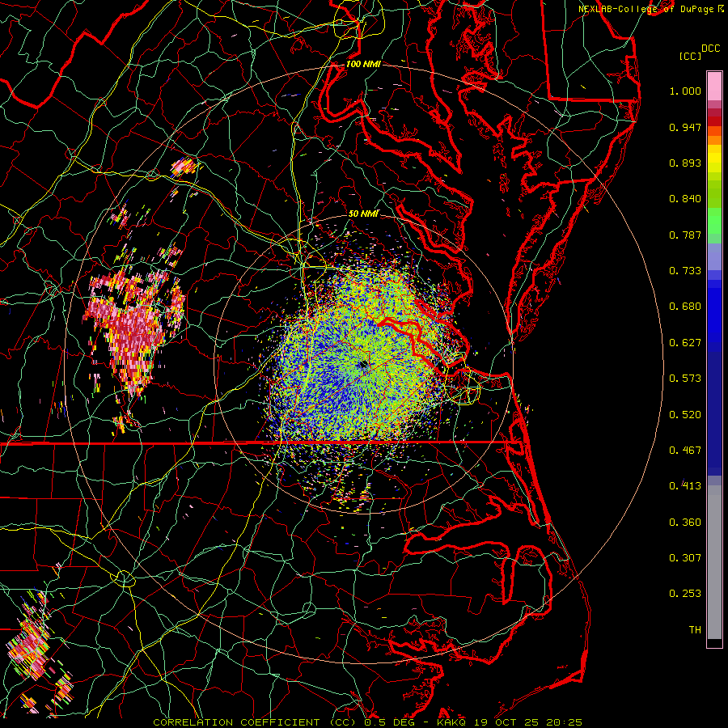Click the 0.840 value on color scale
728x728 pixels.
click(685, 199)
